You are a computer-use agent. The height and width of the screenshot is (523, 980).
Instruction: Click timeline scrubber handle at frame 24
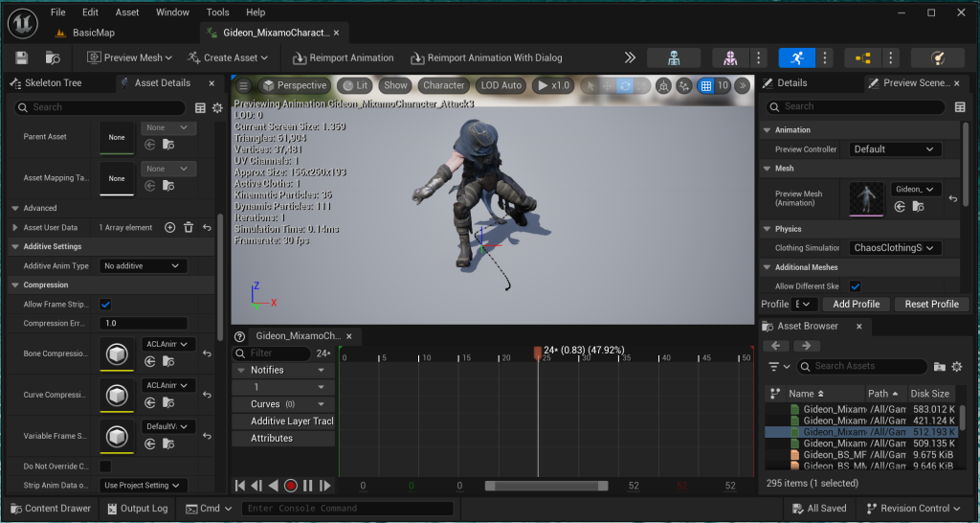coord(538,353)
